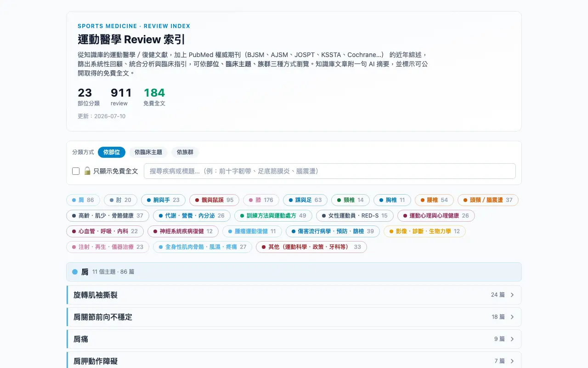Choose the 女性運動員・RED-S chip
The width and height of the screenshot is (588, 368).
(x=355, y=216)
